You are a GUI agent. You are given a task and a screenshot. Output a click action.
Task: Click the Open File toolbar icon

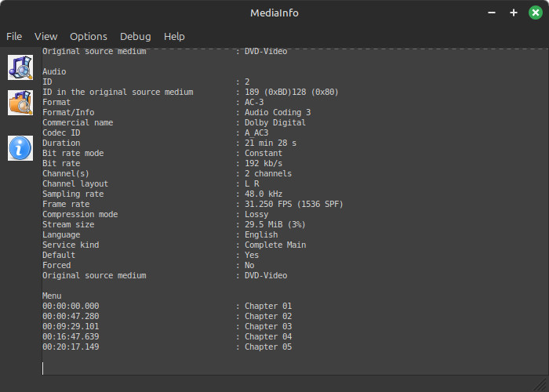pos(20,67)
